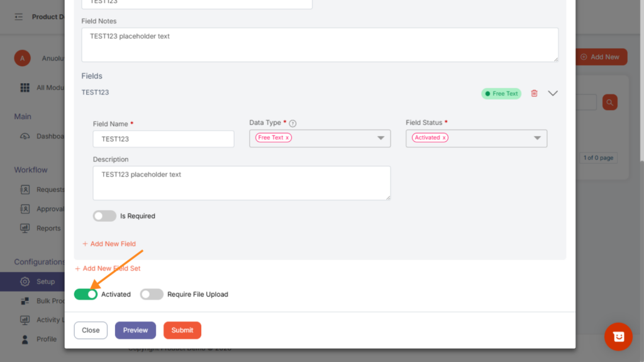Enable the Require File Upload toggle
This screenshot has width=644, height=362.
coord(152,294)
